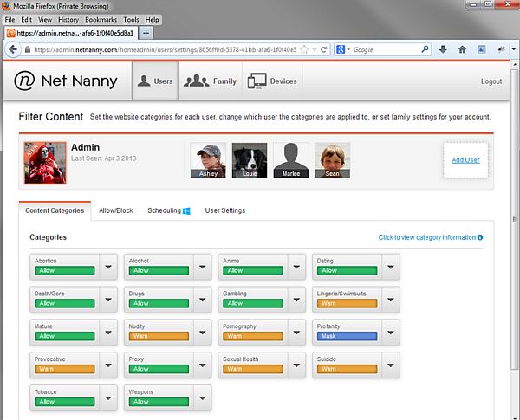The width and height of the screenshot is (520, 420).
Task: Click the URL address bar
Action: pyautogui.click(x=166, y=49)
